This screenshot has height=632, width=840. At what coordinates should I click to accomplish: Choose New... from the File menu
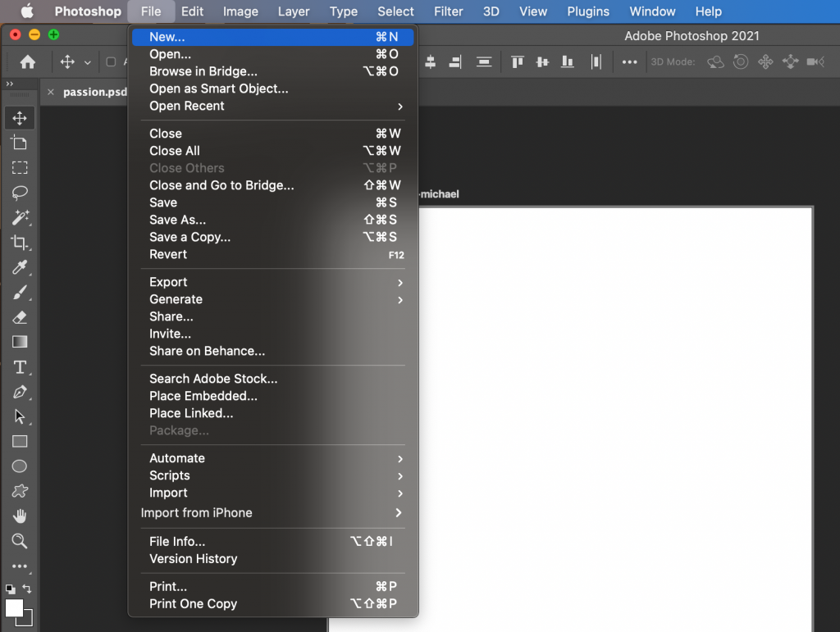[272, 37]
